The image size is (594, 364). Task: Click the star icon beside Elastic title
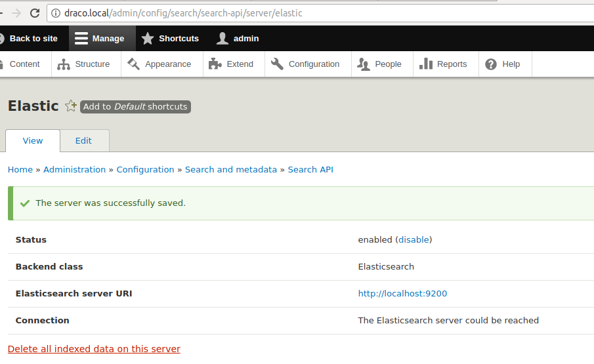70,106
